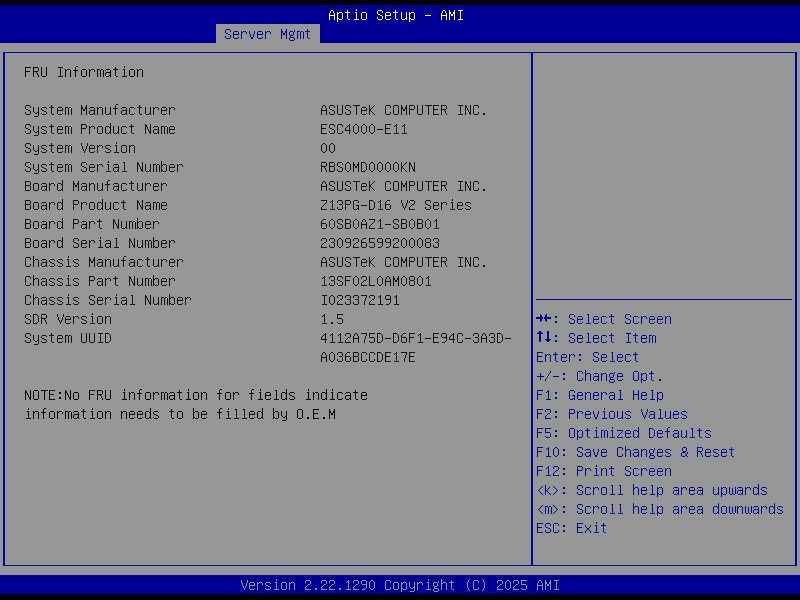This screenshot has height=600, width=800.
Task: Click the F2: Previous Values entry
Action: point(612,414)
